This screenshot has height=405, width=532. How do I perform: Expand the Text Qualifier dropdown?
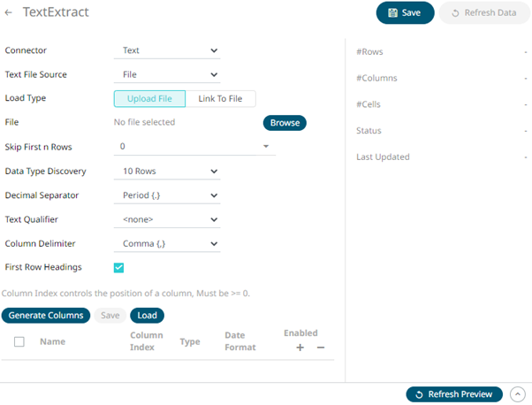tap(167, 219)
